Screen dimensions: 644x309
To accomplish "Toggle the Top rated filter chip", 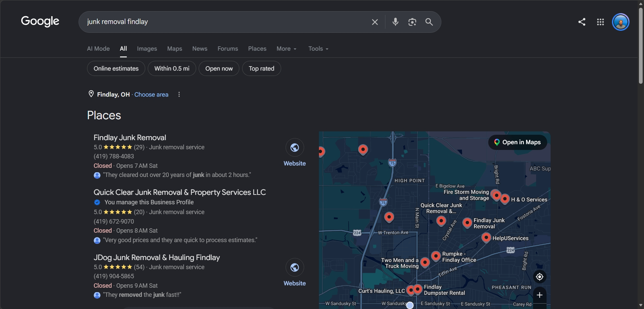I will (262, 69).
